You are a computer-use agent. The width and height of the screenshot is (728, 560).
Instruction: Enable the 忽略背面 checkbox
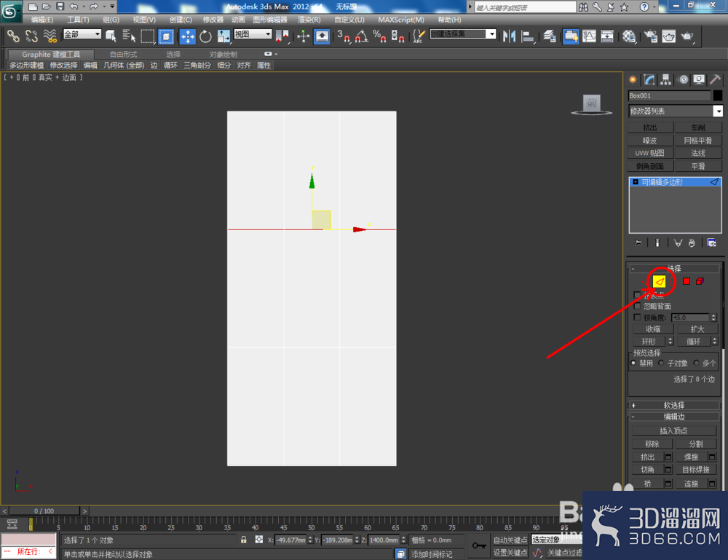[x=638, y=306]
